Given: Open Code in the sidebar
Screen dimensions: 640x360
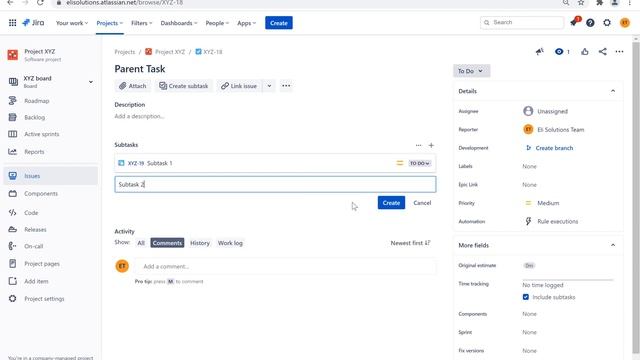Looking at the screenshot, I should click(31, 213).
